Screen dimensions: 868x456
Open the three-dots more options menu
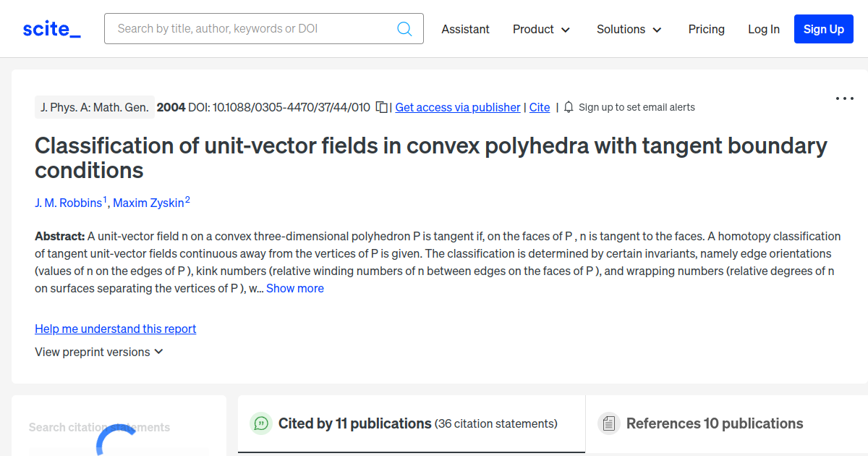coord(844,98)
